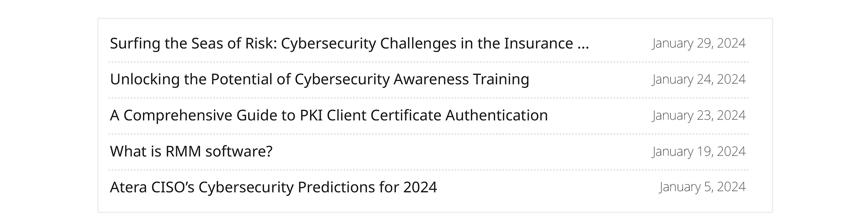
Task: Click the dotted divider below the Surfing article
Action: pos(428,62)
